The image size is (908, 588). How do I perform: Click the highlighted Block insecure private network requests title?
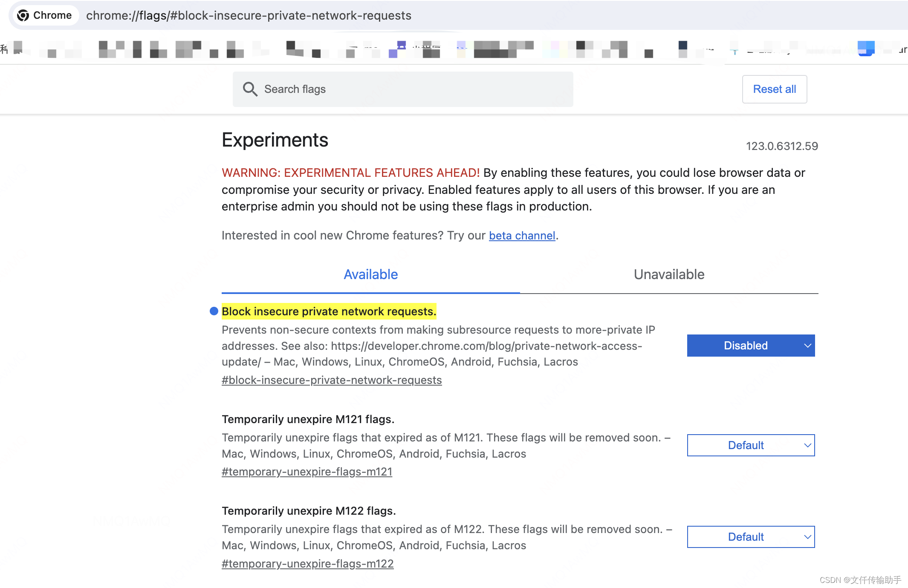329,311
